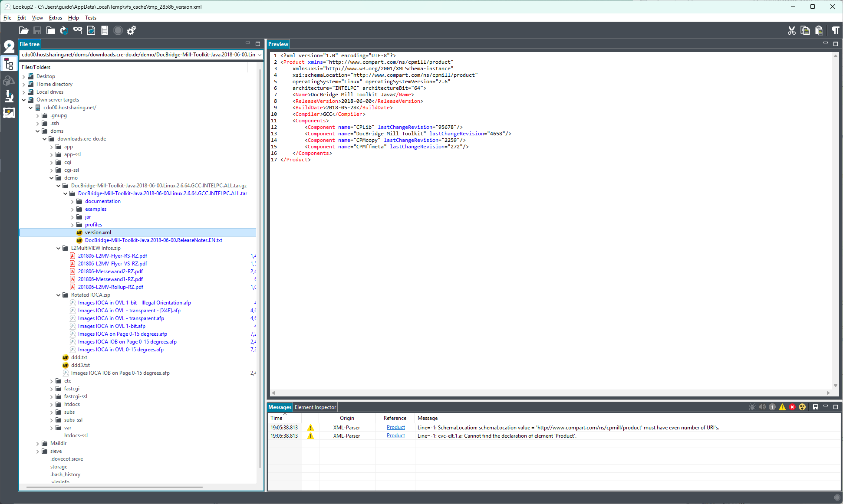
Task: Click the refresh arrows toolbar icon
Action: pyautogui.click(x=64, y=30)
